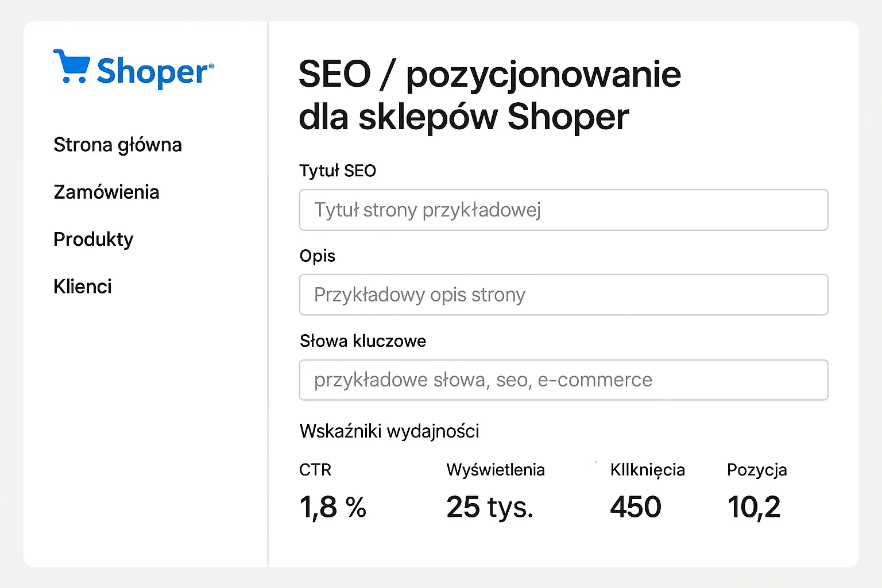Select the CTR metric value 1,8 %

coord(333,506)
